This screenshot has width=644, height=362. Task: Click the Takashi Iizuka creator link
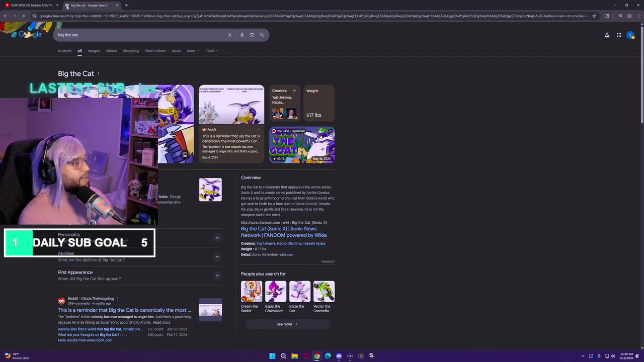314,243
